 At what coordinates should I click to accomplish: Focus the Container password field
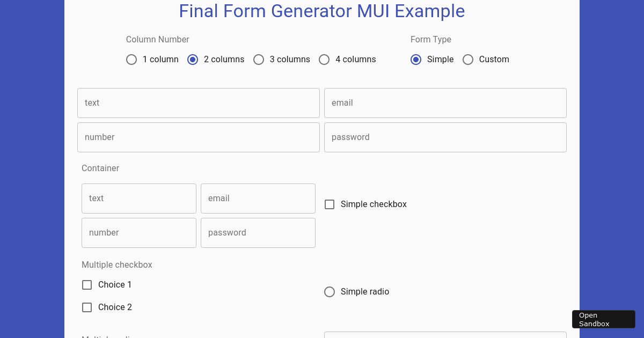tap(258, 232)
